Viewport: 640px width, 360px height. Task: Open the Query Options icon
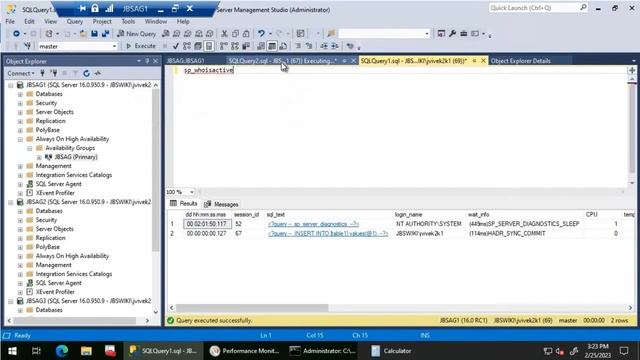point(198,46)
